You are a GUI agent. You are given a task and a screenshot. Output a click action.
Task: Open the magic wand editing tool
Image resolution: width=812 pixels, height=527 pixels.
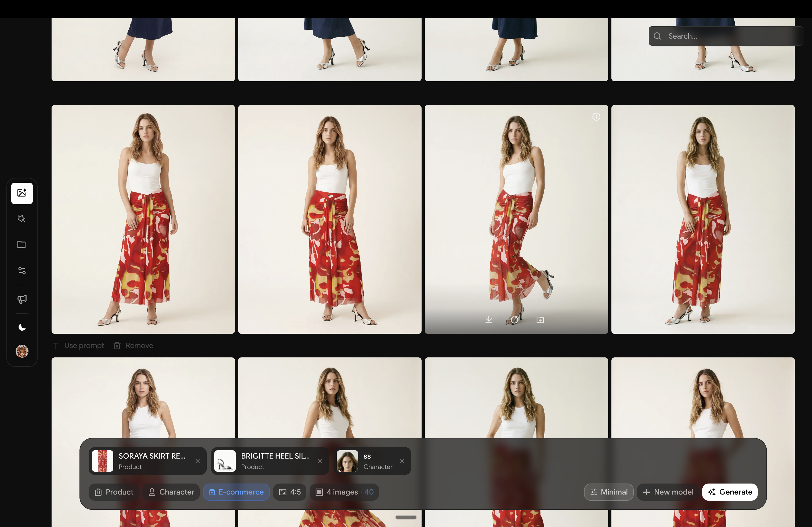[21, 218]
